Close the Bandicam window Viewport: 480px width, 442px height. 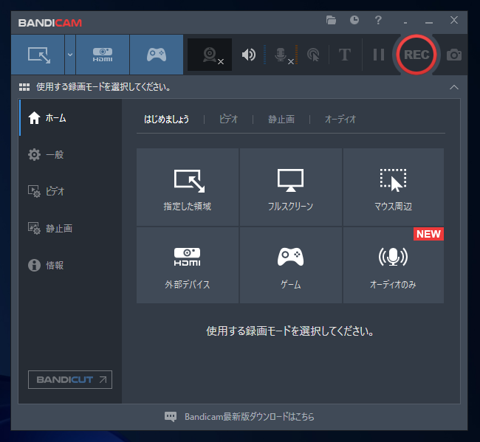(x=454, y=20)
